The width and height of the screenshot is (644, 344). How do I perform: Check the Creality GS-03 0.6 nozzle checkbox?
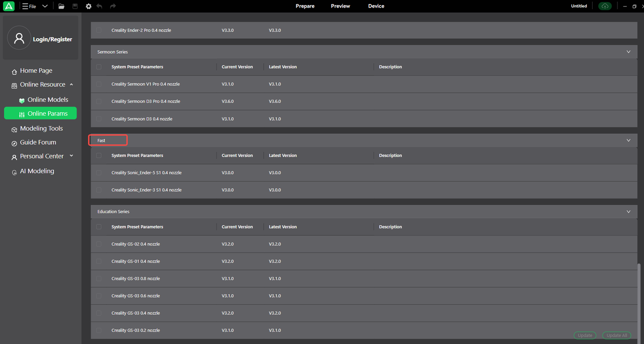point(99,296)
